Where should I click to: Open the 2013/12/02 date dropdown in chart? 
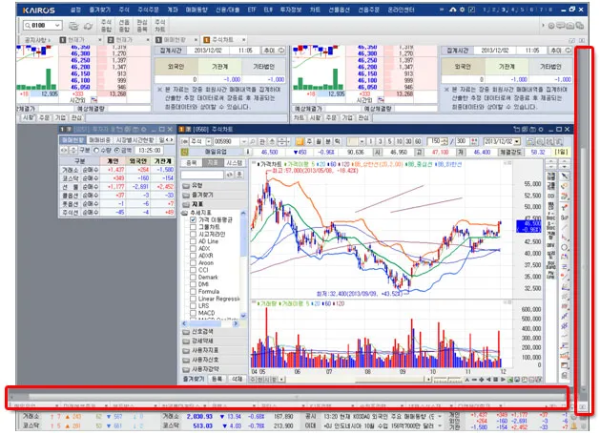[x=517, y=142]
